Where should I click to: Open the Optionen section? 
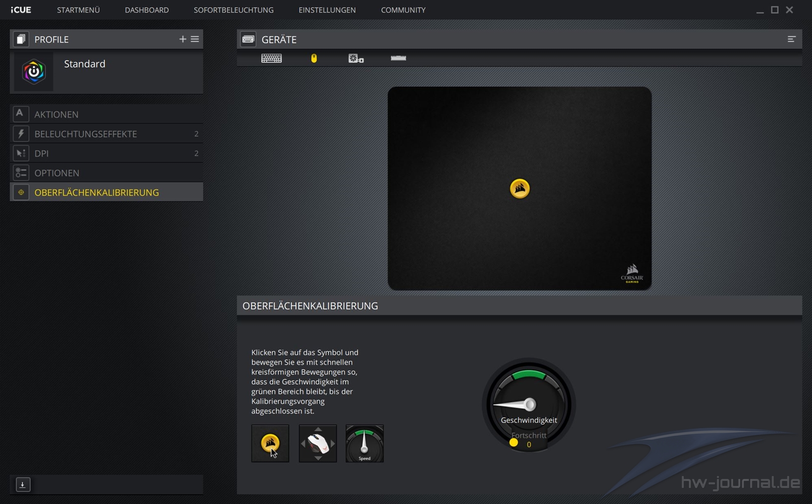(x=107, y=173)
